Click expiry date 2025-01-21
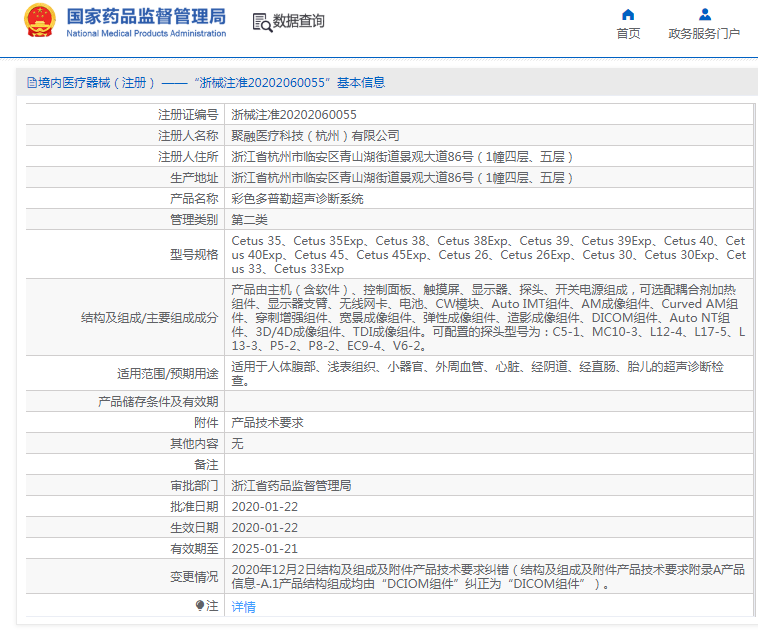Viewport: 758px width, 634px height. click(x=265, y=548)
